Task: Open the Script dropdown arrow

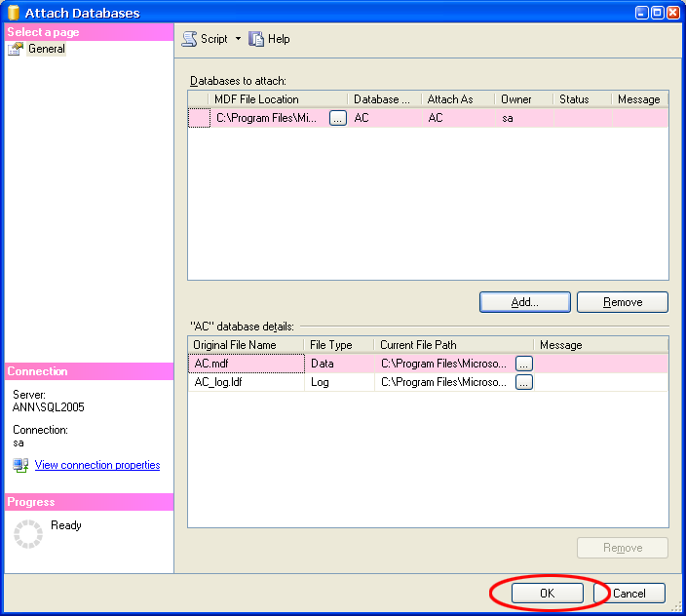Action: click(238, 39)
